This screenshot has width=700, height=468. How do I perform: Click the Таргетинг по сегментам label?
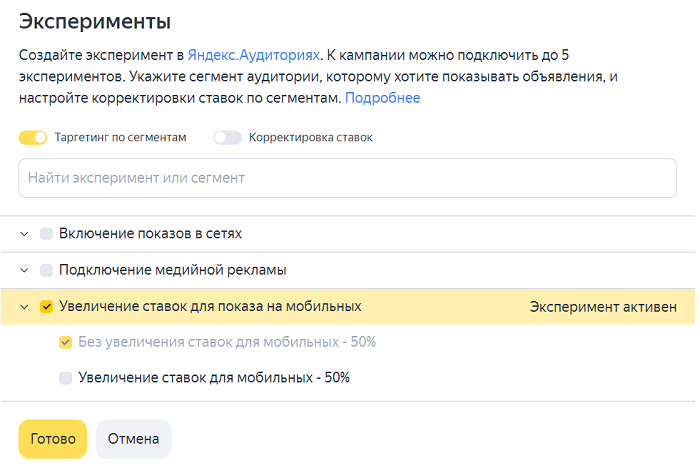click(x=121, y=138)
